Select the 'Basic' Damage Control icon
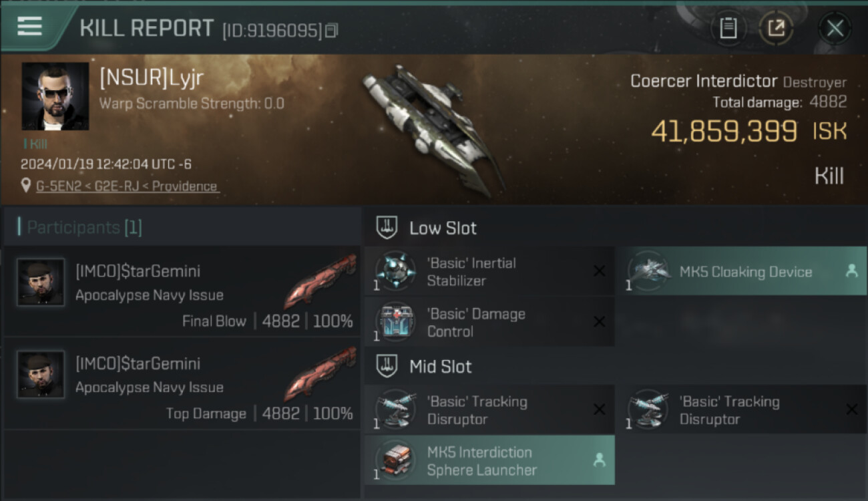The image size is (868, 501). pyautogui.click(x=395, y=323)
